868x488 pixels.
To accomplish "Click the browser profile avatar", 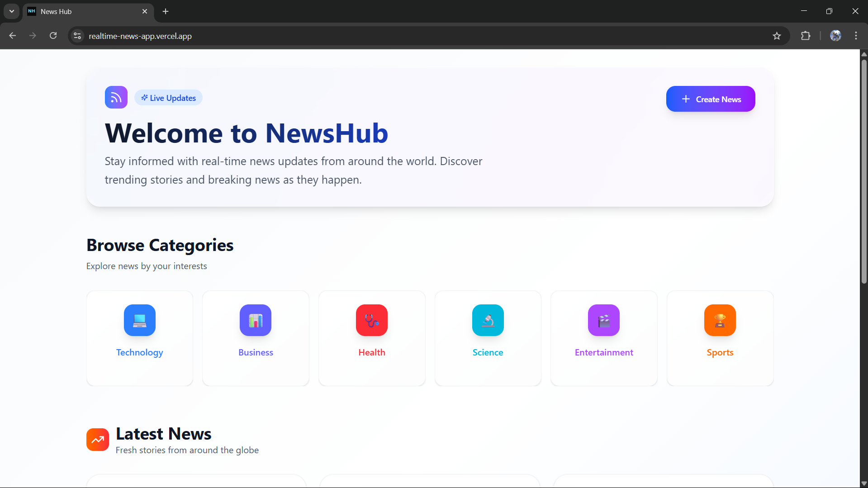I will click(x=836, y=36).
